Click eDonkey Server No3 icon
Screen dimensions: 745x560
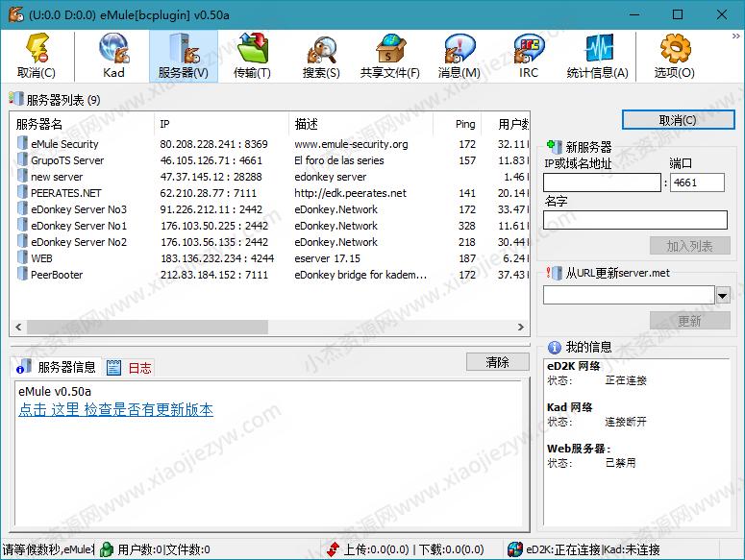point(22,208)
